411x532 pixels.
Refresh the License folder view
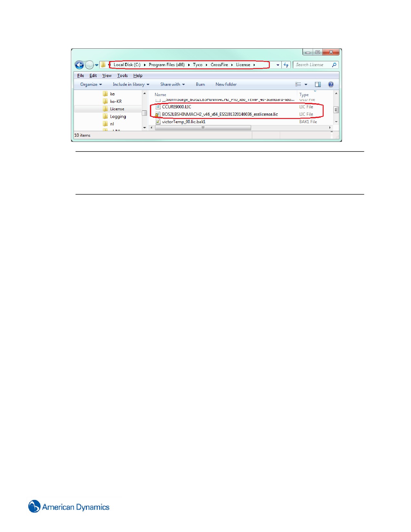pos(286,65)
